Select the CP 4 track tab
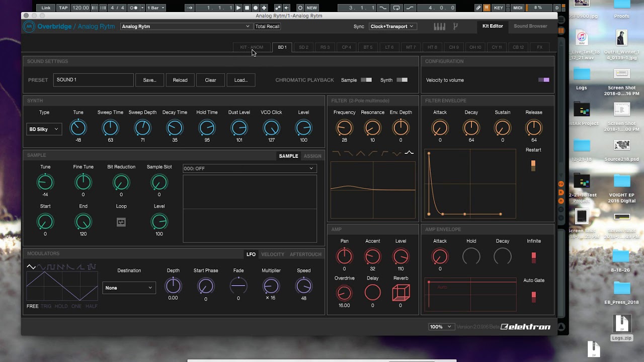This screenshot has height=362, width=644. tap(347, 47)
